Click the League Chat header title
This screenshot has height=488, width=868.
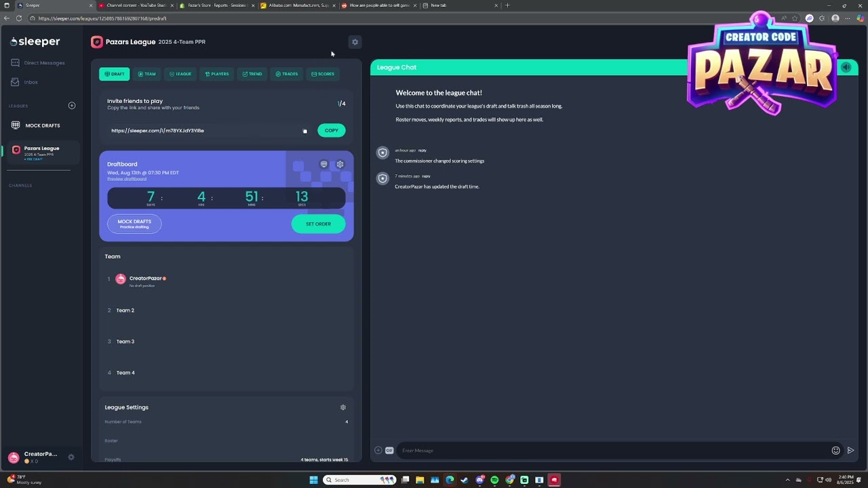coord(397,67)
